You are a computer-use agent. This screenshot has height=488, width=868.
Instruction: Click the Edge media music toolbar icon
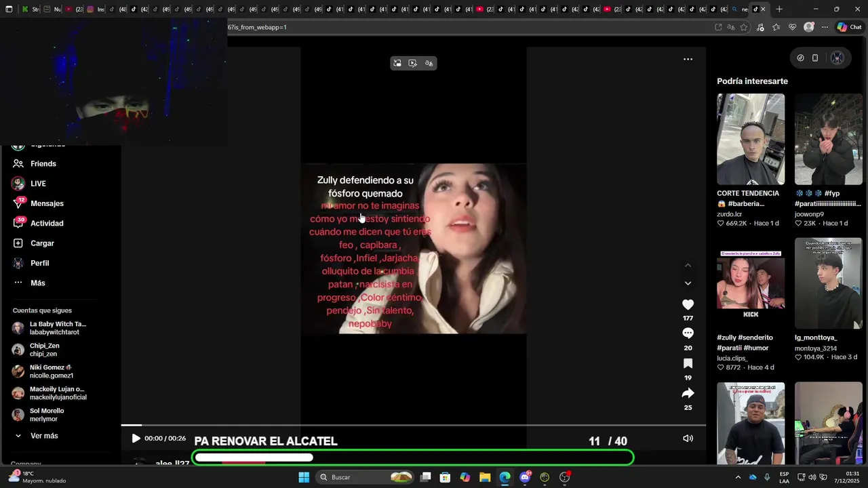tap(760, 27)
